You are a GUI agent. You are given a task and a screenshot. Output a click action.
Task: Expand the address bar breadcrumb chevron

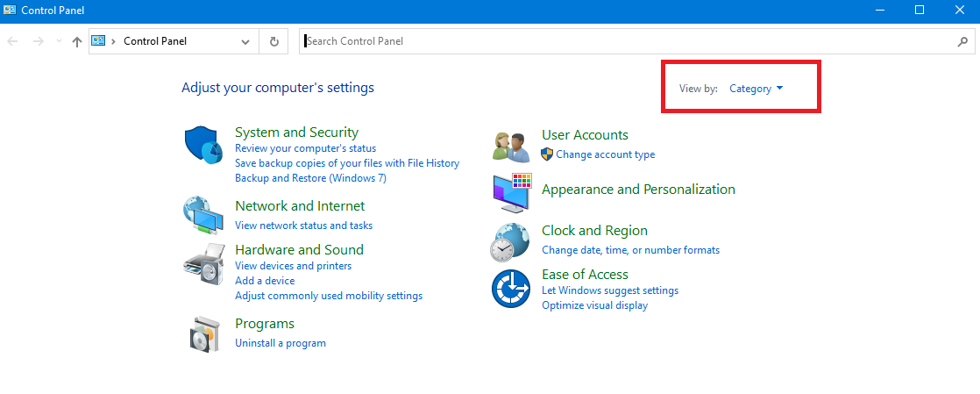tap(114, 41)
